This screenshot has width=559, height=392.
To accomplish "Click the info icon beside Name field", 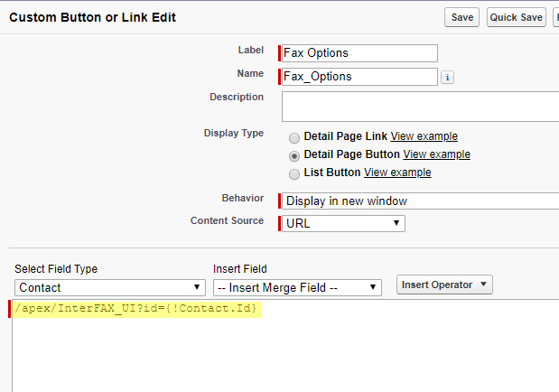I will point(449,78).
